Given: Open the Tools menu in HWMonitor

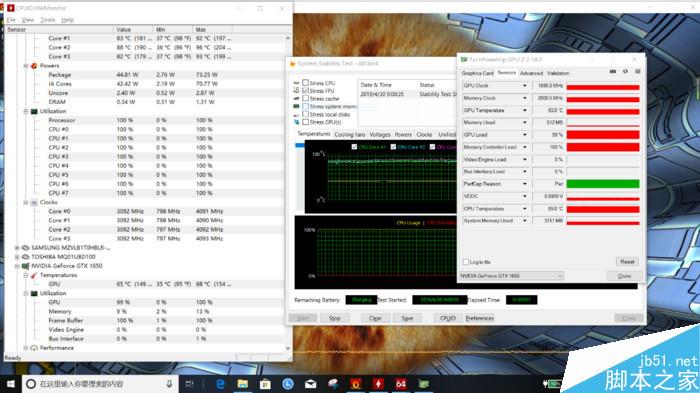Looking at the screenshot, I should (x=48, y=20).
